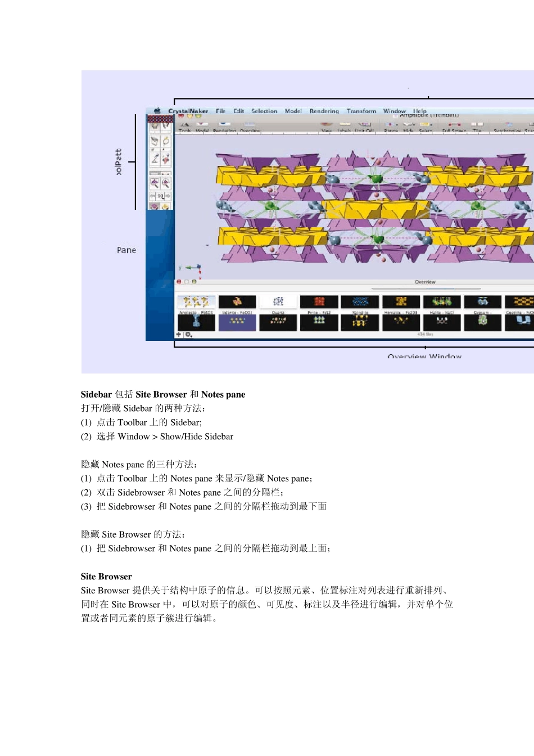Click the rotate right arrow in palette
The height and width of the screenshot is (756, 534).
tap(168, 196)
